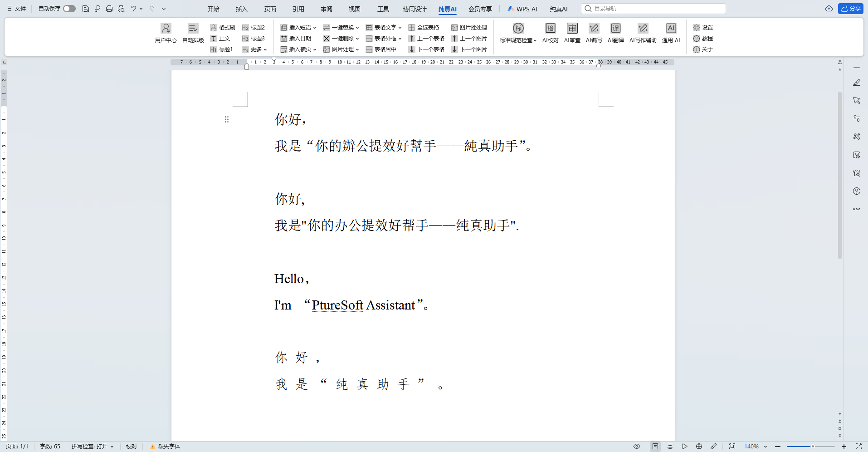
Task: Open AI编写 writing tool
Action: 594,33
